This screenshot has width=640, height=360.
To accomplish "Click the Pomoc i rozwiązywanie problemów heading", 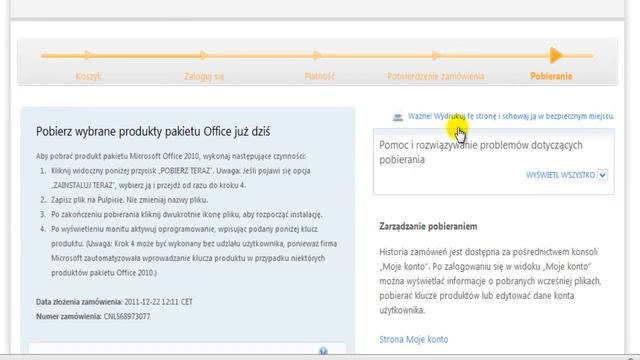I will [x=481, y=152].
